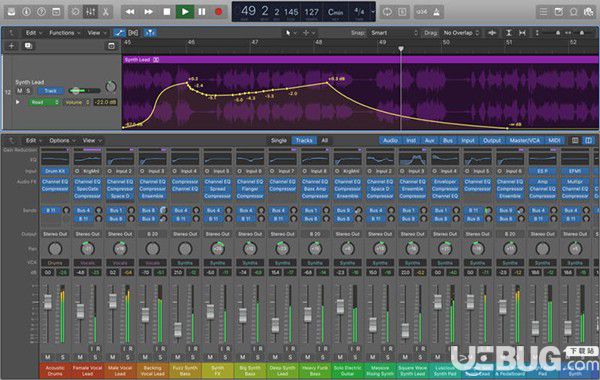Open the Toolbar display icon
The image size is (600, 380).
[56, 12]
